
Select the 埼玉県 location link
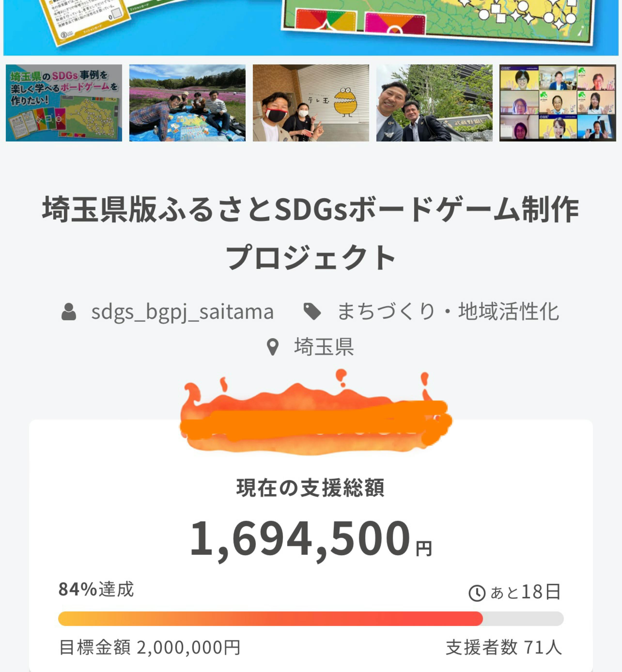pyautogui.click(x=324, y=347)
